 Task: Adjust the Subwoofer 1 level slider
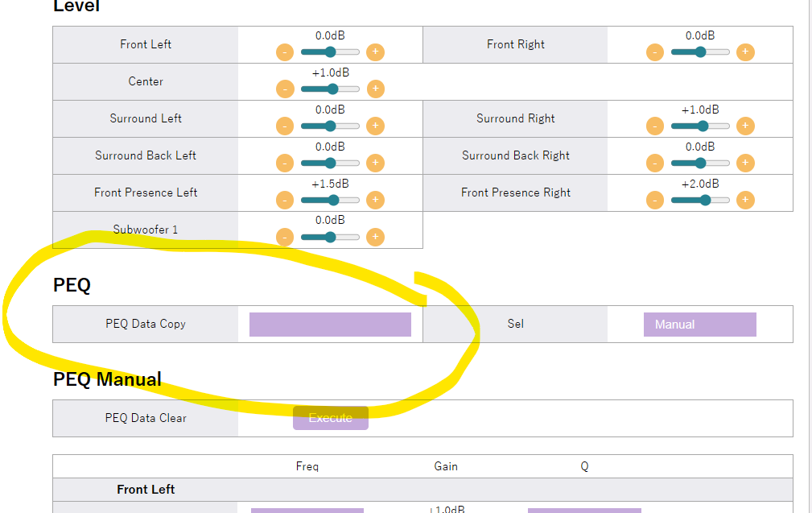click(x=330, y=238)
